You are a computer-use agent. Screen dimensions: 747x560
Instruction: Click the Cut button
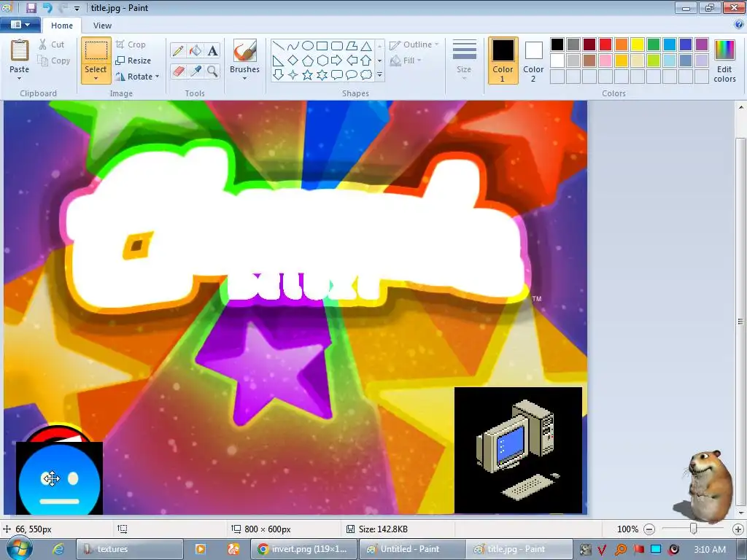pos(52,44)
